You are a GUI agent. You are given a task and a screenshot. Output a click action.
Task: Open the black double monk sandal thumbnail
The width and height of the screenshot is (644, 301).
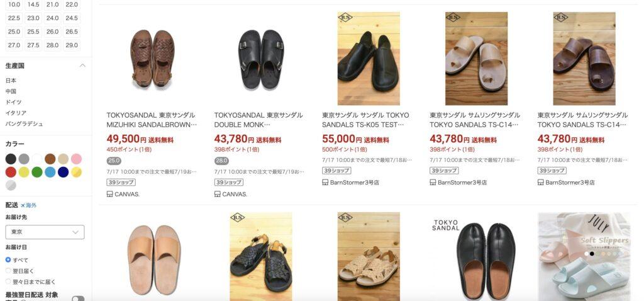pos(261,59)
